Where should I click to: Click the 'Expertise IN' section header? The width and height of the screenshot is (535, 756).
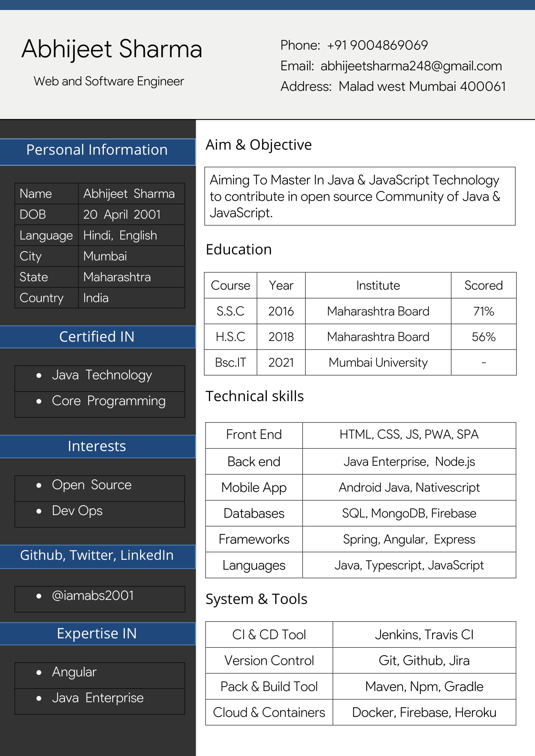tap(97, 634)
